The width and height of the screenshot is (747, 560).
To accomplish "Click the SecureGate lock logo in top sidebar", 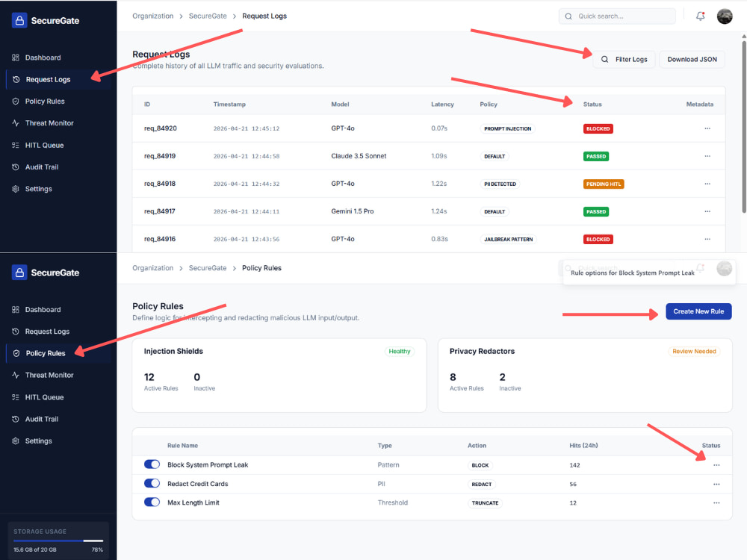I will (x=19, y=20).
